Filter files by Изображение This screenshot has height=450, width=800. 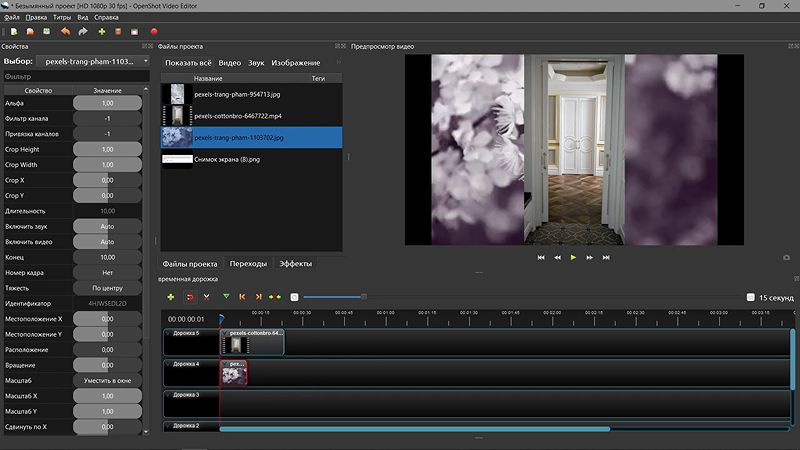coord(295,63)
